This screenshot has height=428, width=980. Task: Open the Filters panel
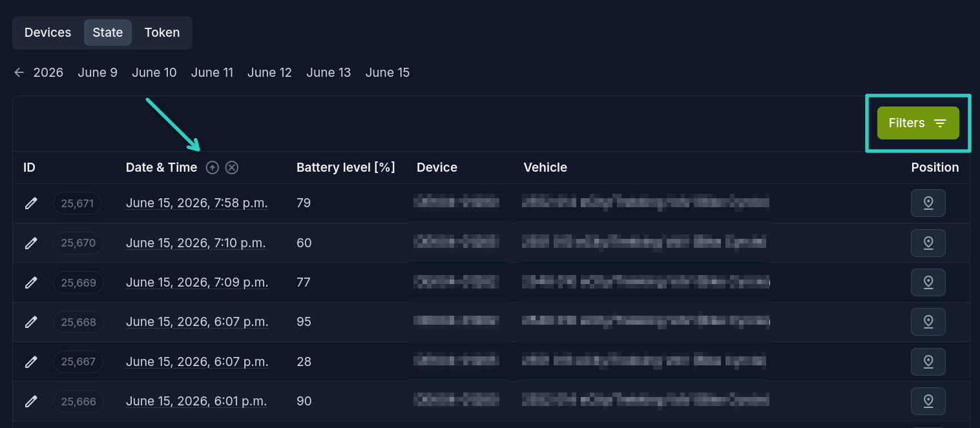(918, 123)
